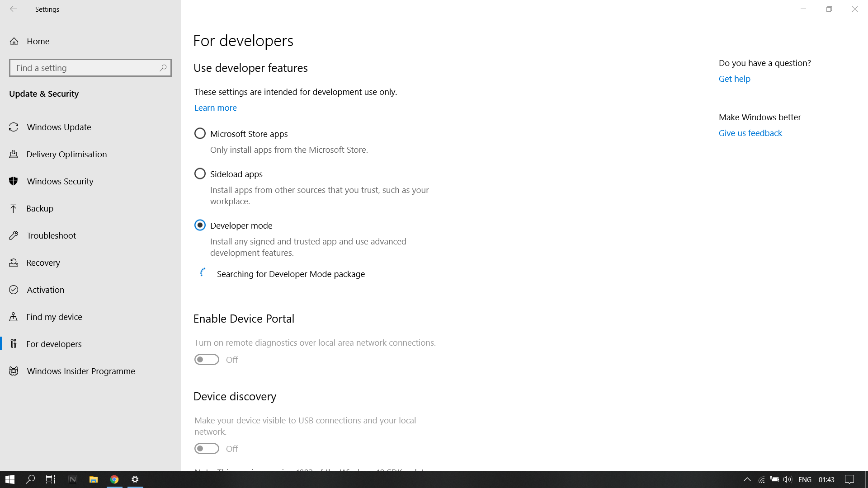Screen dimensions: 868x488
Task: Open the Wi-Fi network tray icon
Action: 761,479
